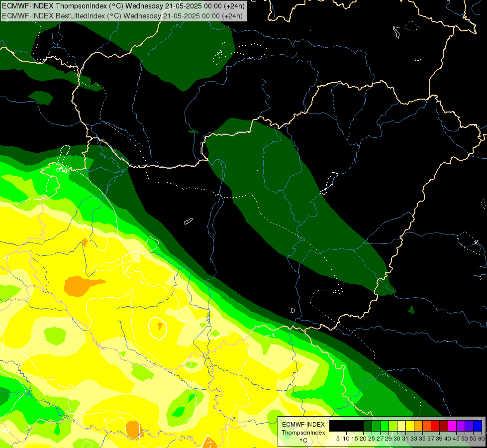Image resolution: width=487 pixels, height=448 pixels.
Task: Select the medium green 25–27 legend swatch
Action: 376,426
